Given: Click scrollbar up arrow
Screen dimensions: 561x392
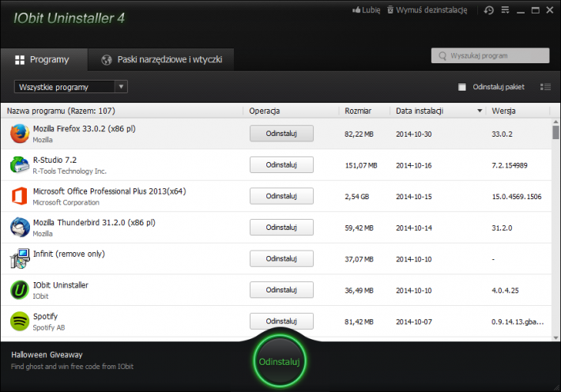Looking at the screenshot, I should click(555, 122).
